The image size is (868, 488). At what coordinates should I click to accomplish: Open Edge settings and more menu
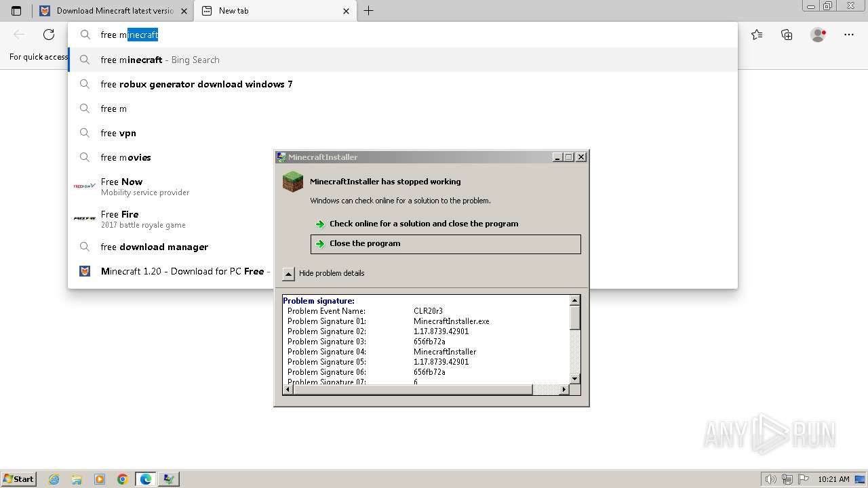click(849, 35)
